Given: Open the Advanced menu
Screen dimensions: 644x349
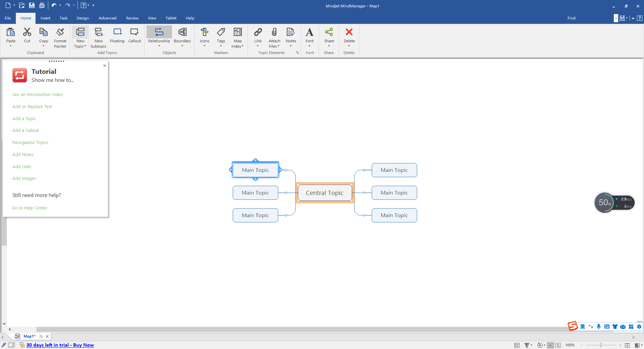Looking at the screenshot, I should pyautogui.click(x=107, y=18).
